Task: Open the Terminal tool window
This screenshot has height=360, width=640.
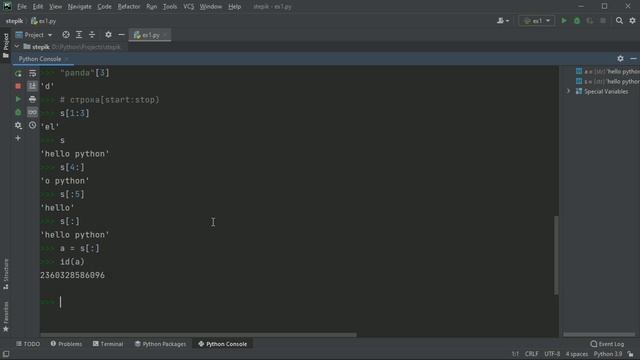Action: tap(108, 344)
